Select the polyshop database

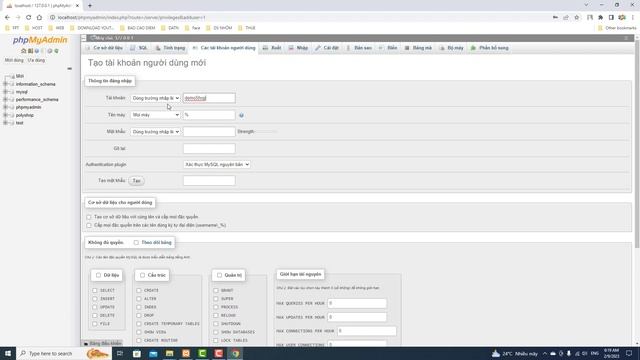tap(24, 115)
